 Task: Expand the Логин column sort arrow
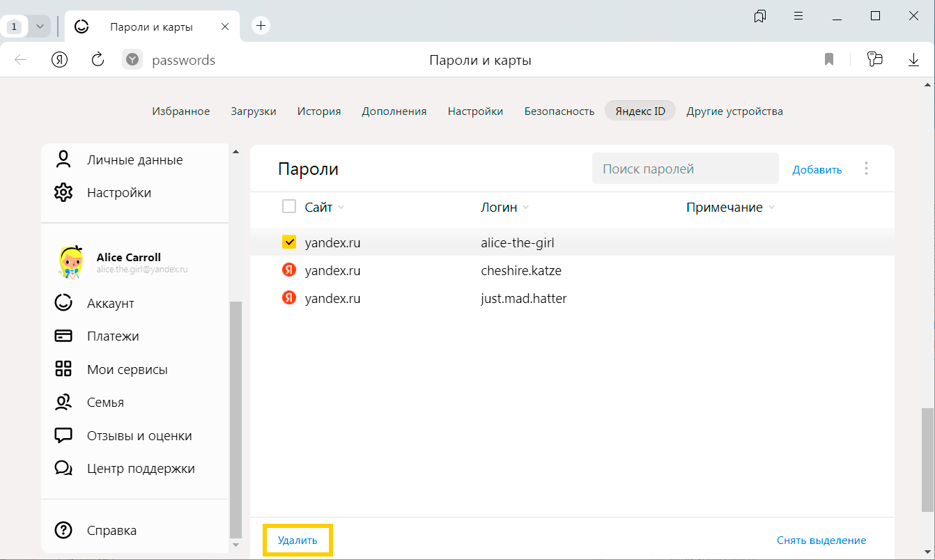[525, 208]
